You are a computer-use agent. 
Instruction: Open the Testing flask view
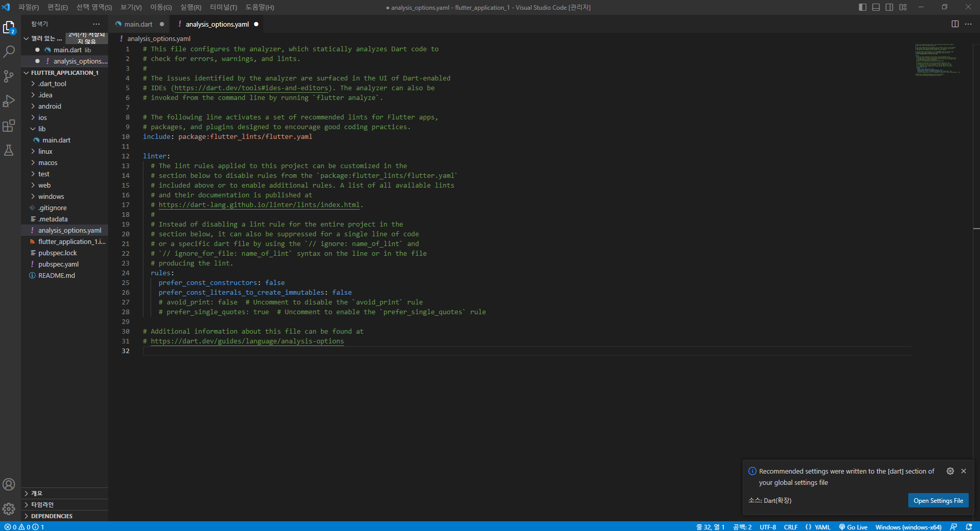[x=9, y=150]
